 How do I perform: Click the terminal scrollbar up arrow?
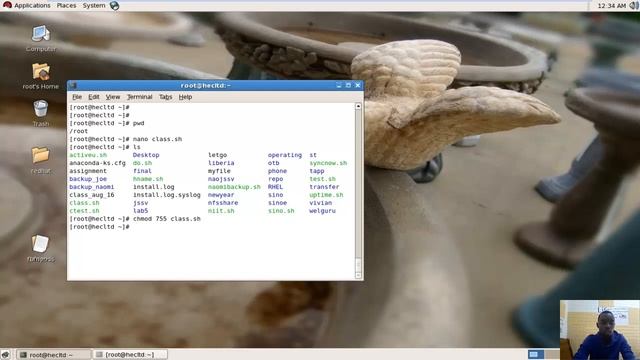[358, 106]
